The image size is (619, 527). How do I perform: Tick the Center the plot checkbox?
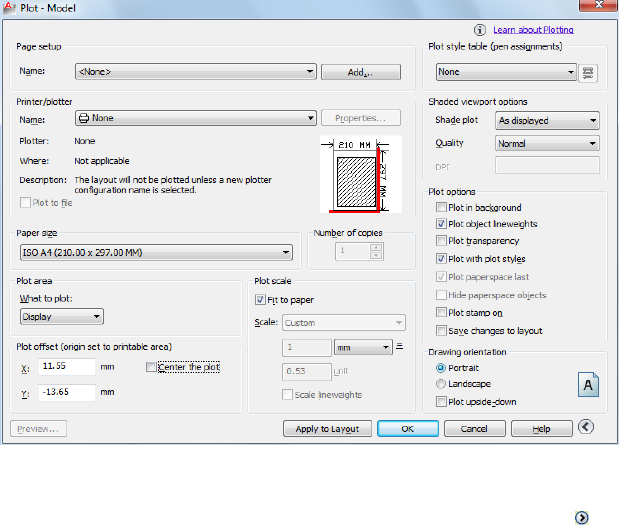coord(151,367)
